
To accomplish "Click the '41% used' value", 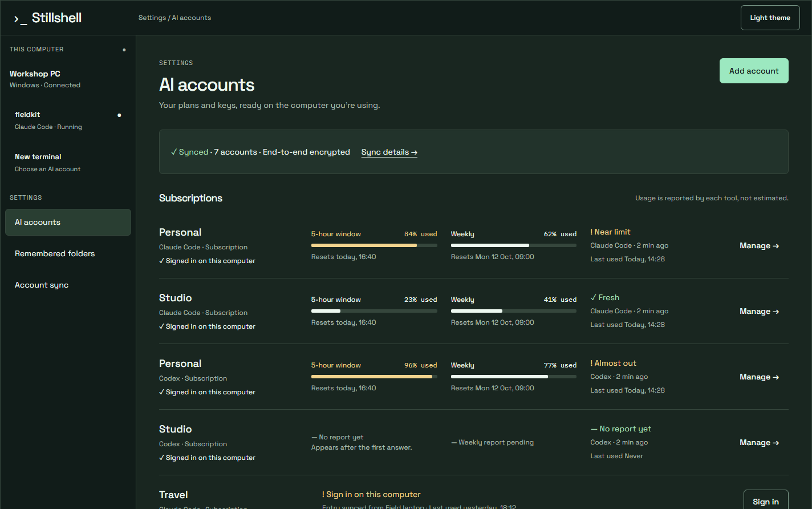I will 560,300.
